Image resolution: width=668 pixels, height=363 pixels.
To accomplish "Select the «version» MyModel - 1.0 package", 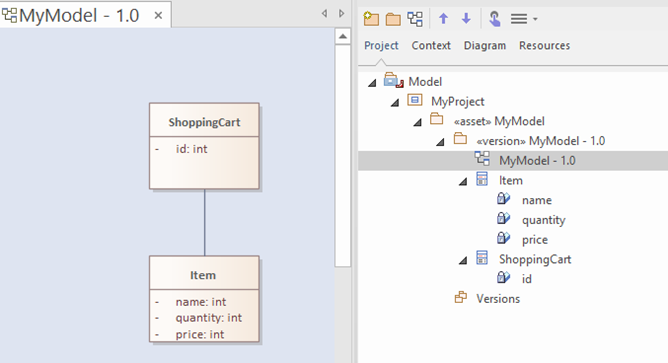I will pyautogui.click(x=540, y=141).
